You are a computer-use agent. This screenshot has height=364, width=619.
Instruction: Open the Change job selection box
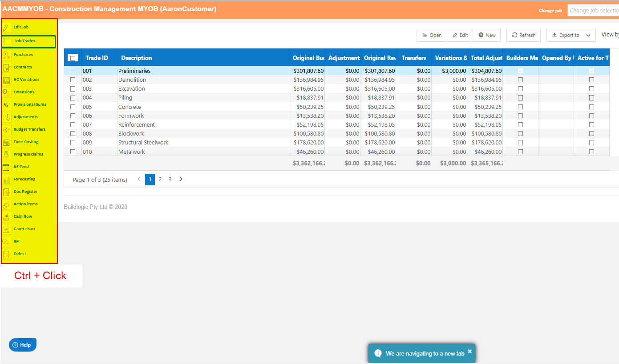[593, 11]
